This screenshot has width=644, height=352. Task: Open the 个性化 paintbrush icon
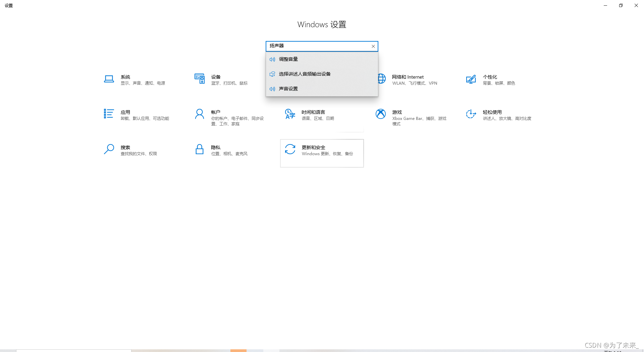471,79
